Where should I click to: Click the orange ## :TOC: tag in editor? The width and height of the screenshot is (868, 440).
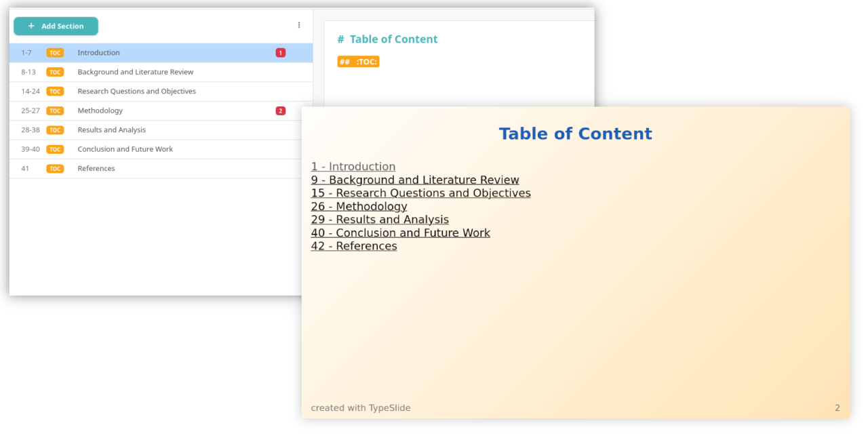click(358, 62)
